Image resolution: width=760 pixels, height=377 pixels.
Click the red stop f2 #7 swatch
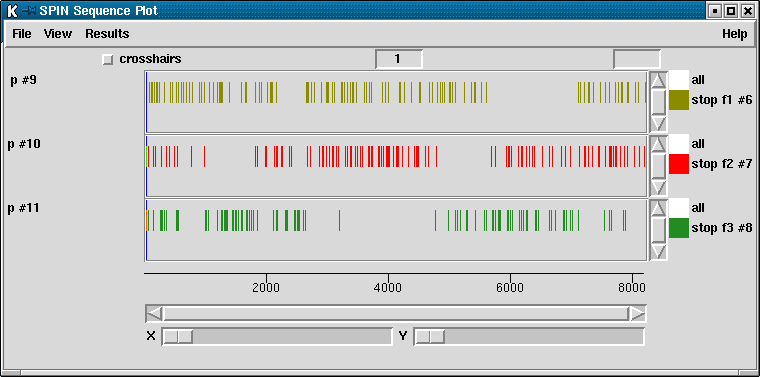[x=679, y=164]
